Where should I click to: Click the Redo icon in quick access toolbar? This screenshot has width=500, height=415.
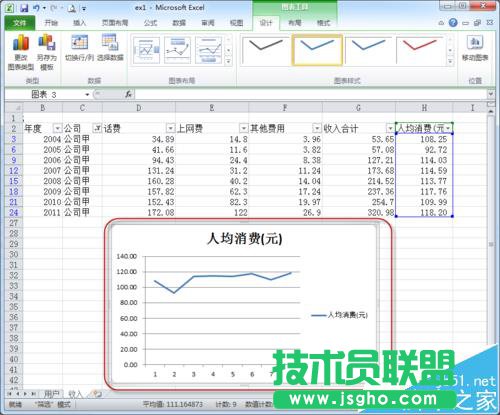pyautogui.click(x=54, y=8)
